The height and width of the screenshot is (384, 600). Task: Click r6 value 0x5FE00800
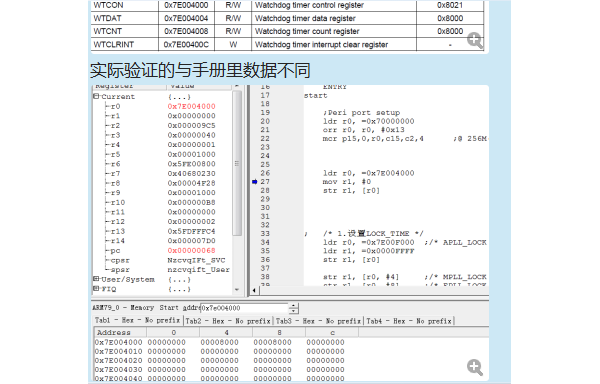click(x=191, y=164)
